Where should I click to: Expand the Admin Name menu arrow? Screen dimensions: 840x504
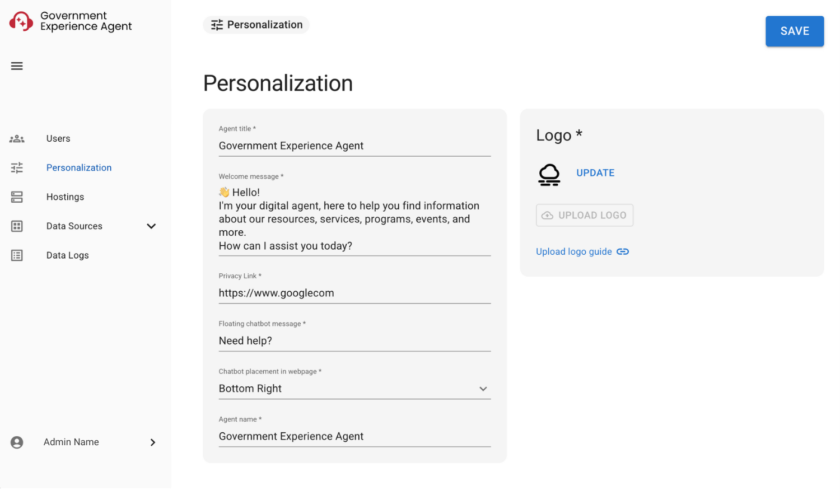point(153,442)
